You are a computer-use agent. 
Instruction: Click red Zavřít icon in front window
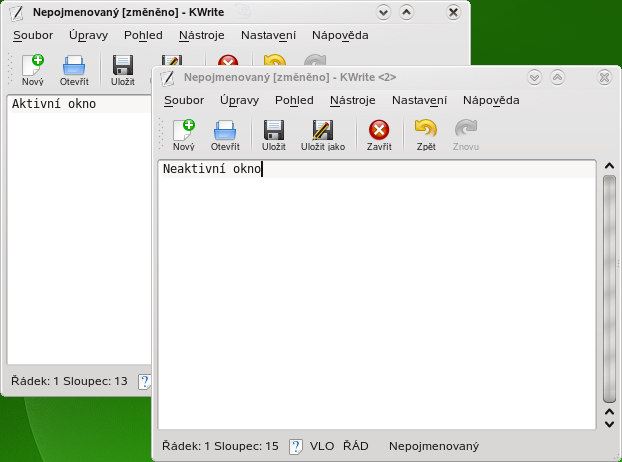tap(379, 130)
